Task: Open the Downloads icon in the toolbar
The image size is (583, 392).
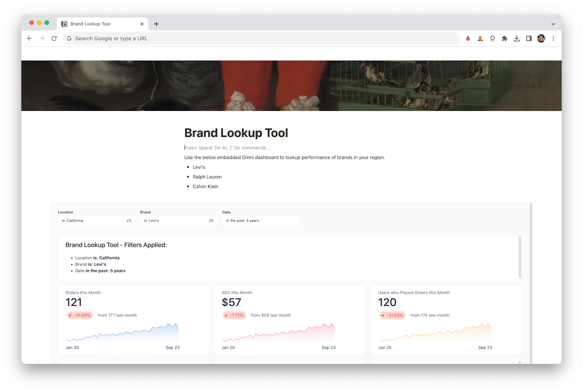Action: (x=517, y=38)
